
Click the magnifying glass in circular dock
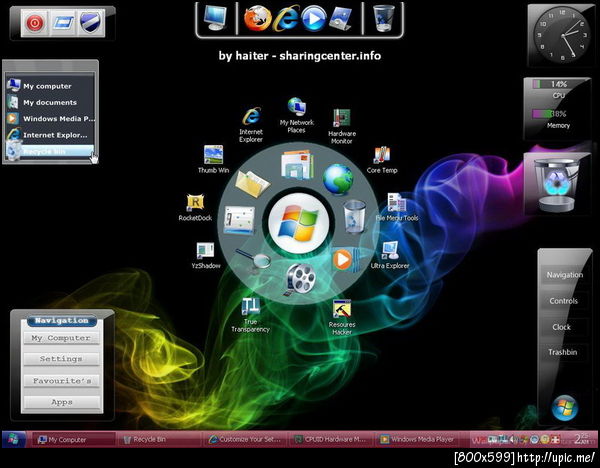254,259
